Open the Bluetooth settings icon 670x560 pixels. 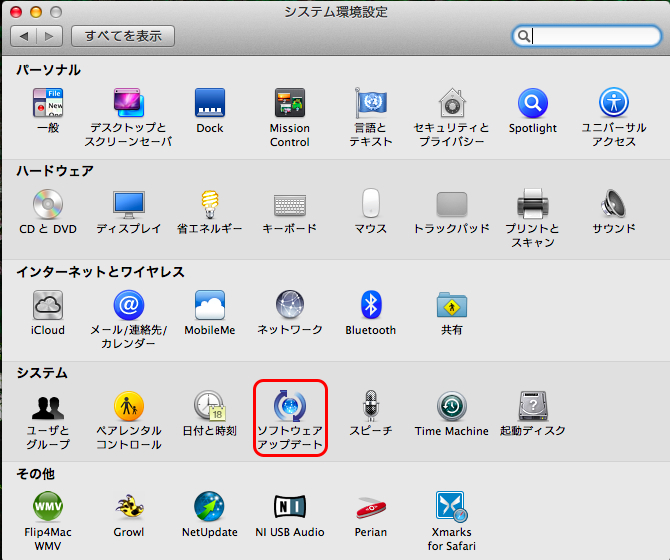[x=371, y=305]
